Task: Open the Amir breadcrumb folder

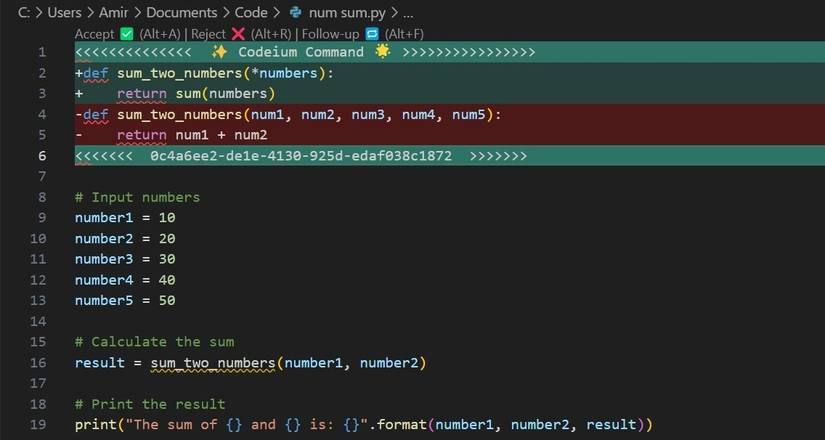Action: click(x=114, y=13)
